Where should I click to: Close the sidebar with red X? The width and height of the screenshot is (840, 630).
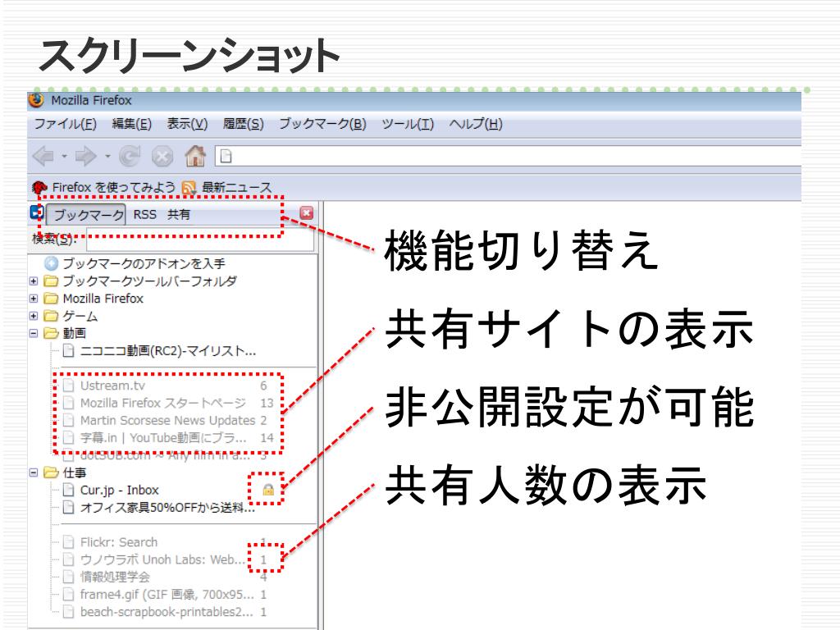(307, 213)
